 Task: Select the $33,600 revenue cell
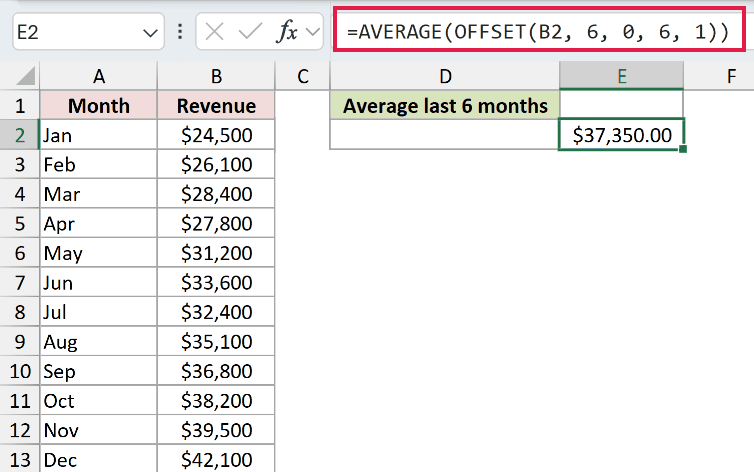pyautogui.click(x=216, y=283)
